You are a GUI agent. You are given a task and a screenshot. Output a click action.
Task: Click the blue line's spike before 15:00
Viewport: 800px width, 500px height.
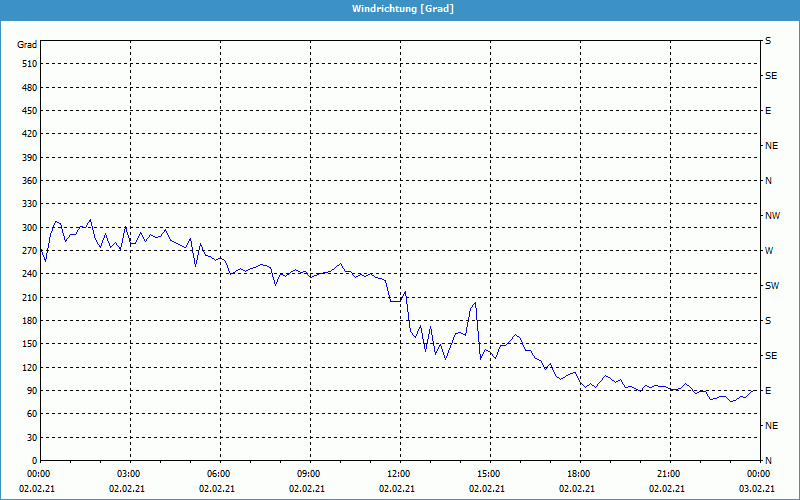(476, 303)
